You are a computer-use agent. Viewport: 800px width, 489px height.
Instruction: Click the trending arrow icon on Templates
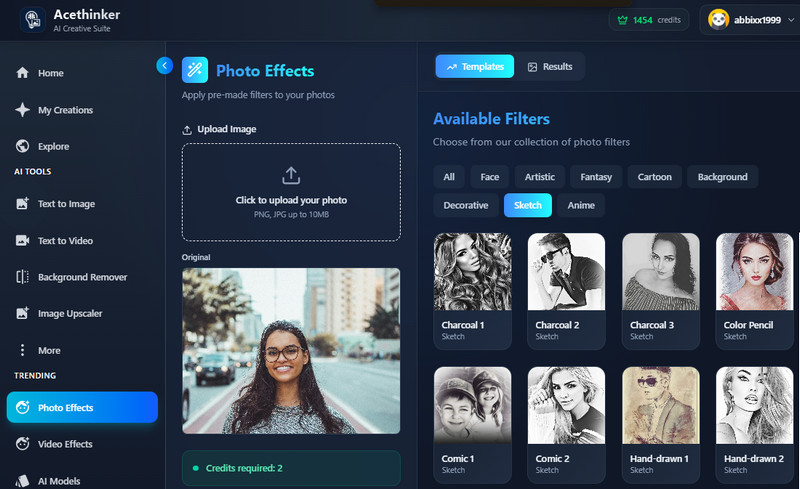click(x=452, y=67)
